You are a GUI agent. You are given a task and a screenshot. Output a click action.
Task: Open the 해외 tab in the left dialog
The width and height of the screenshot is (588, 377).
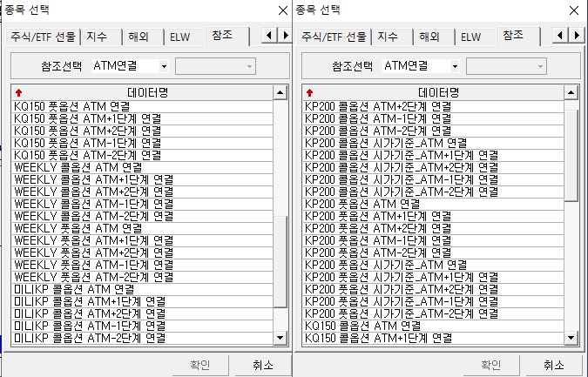point(138,37)
